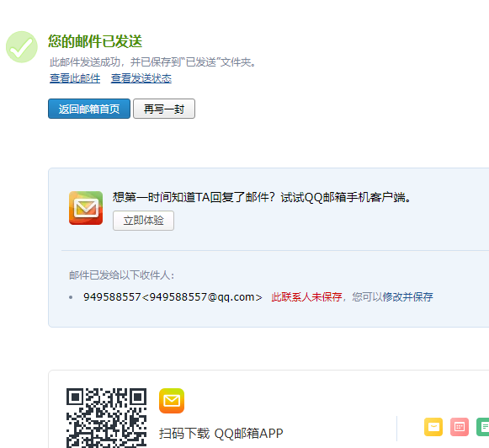The height and width of the screenshot is (448, 489).
Task: Click the 邮件已发给以下收件人 label
Action: pyautogui.click(x=122, y=275)
